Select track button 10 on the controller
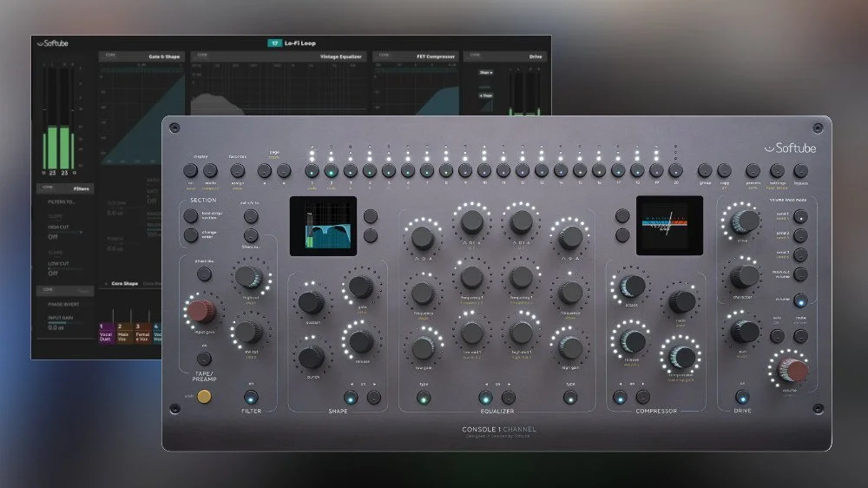868x488 pixels. 484,170
